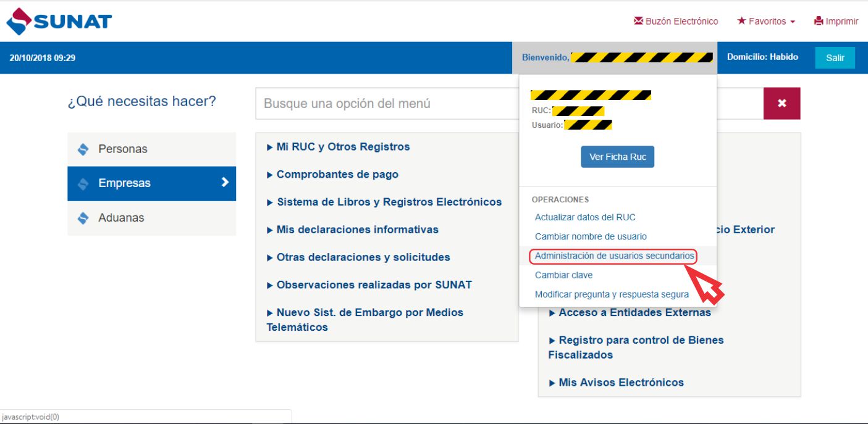Screen dimensions: 868x424
Task: Click the Domicilio: Habido status text
Action: coord(762,57)
